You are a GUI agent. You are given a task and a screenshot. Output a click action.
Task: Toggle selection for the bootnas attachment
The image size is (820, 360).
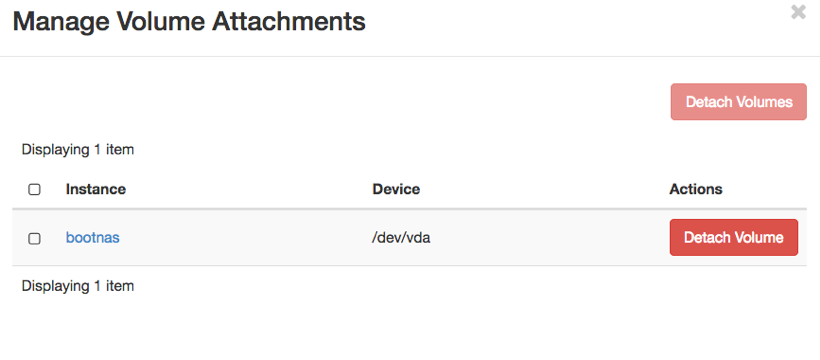[35, 239]
